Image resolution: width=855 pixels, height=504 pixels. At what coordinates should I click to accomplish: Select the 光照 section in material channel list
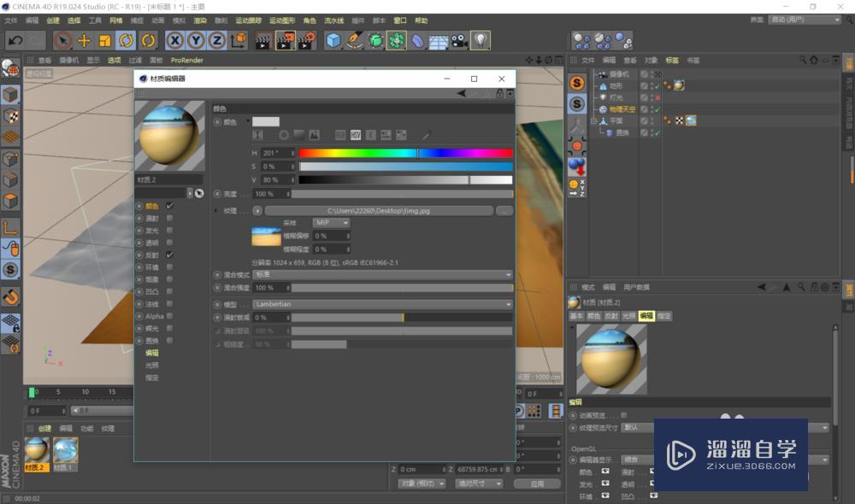[152, 365]
